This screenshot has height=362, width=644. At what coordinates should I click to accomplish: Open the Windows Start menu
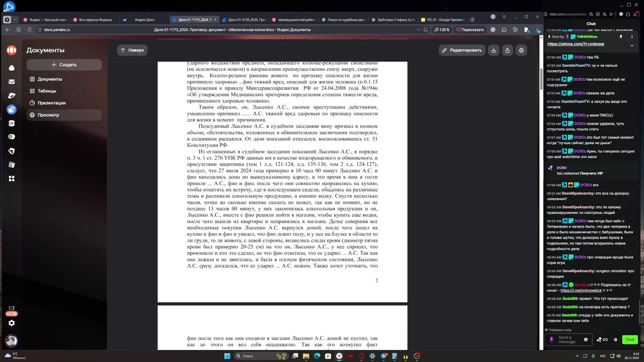[227, 356]
